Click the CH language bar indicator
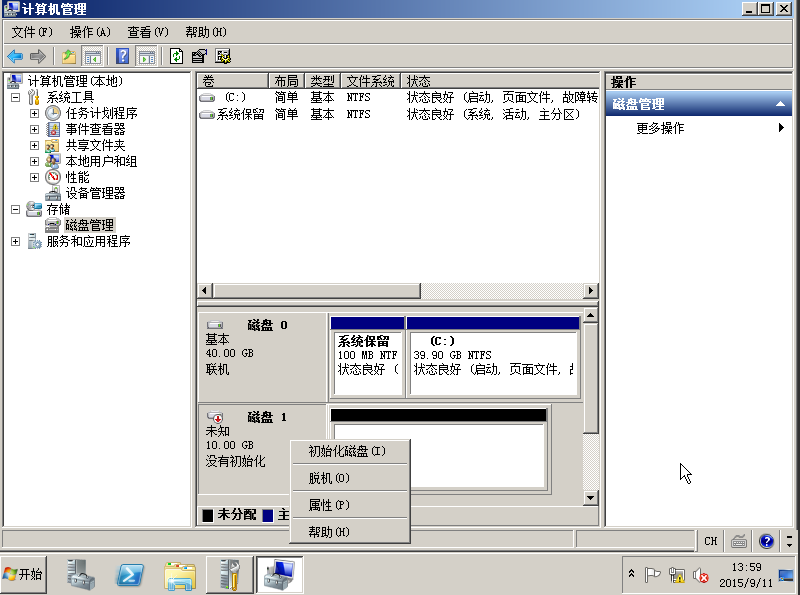 click(711, 541)
